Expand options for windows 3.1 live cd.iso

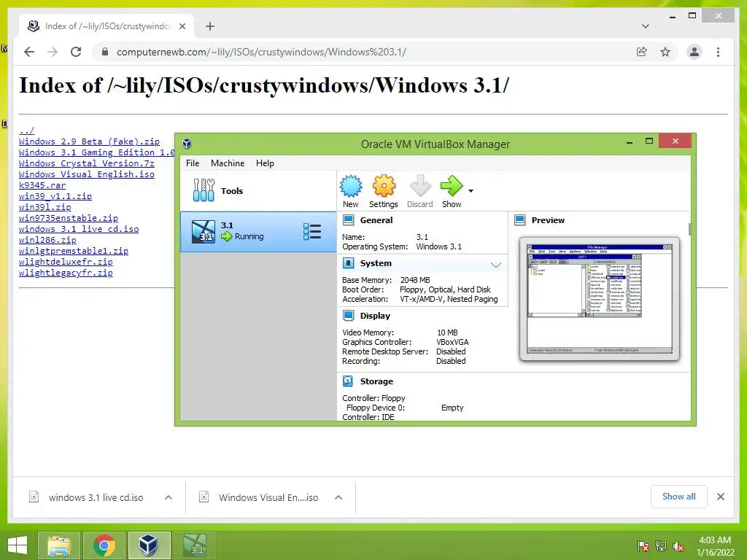point(169,497)
